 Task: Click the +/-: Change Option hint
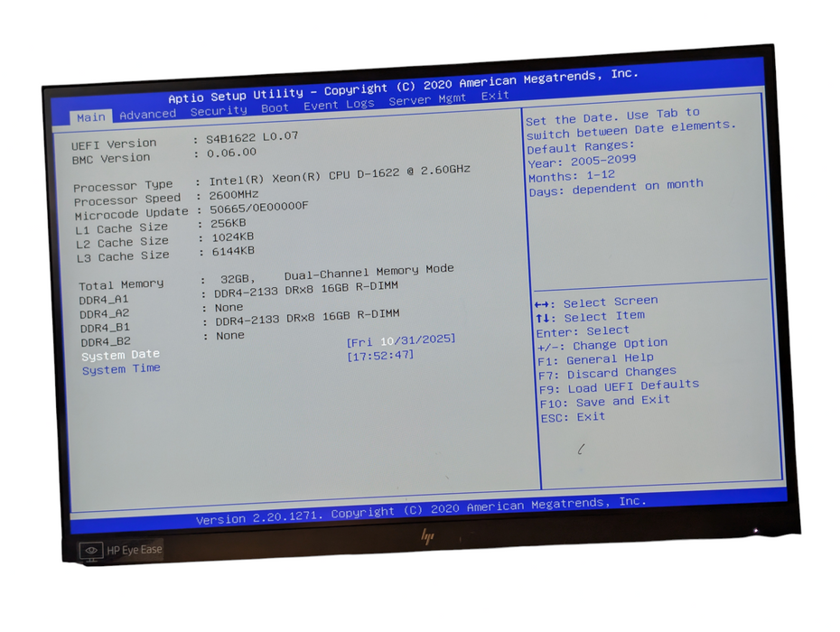(602, 345)
